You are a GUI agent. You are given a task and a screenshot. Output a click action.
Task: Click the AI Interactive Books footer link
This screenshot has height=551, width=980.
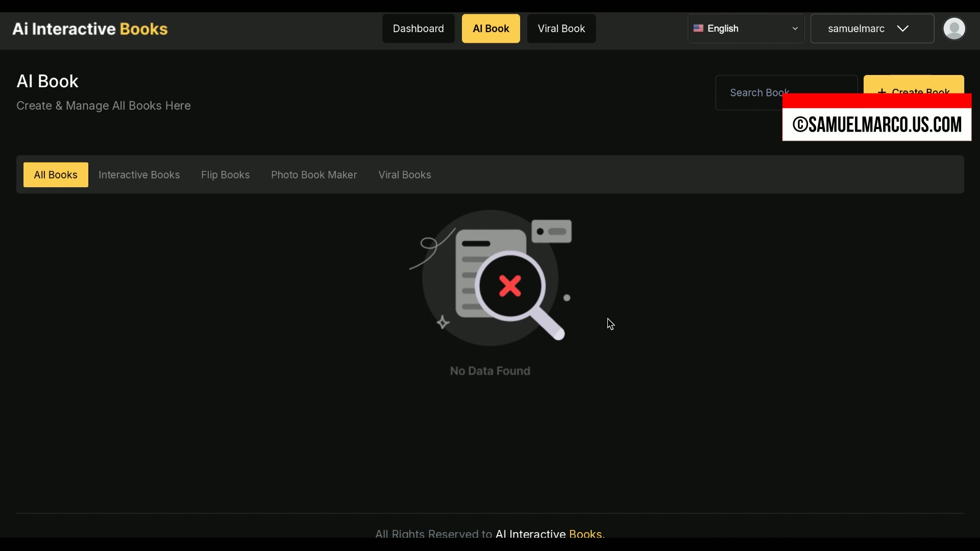pos(549,534)
